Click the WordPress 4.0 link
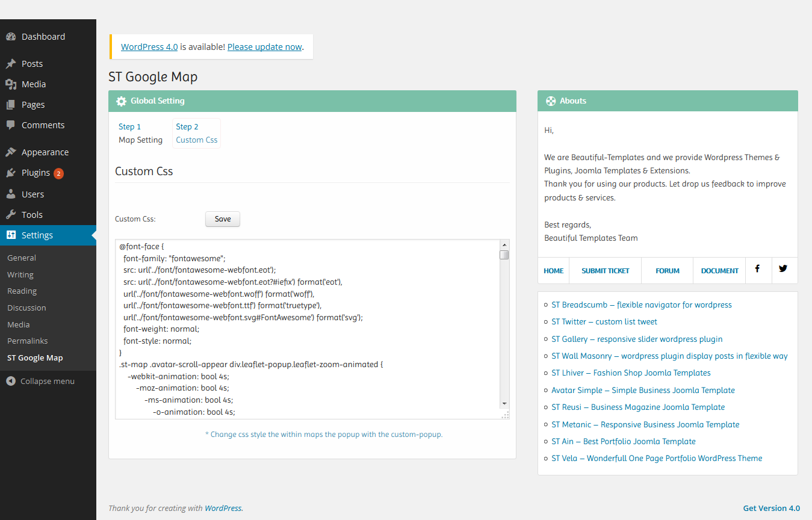Viewport: 812px width, 520px height. pyautogui.click(x=149, y=47)
